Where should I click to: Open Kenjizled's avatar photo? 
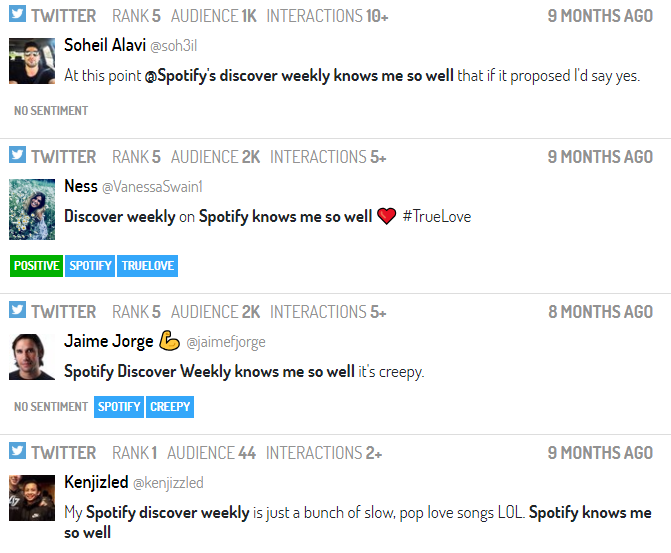click(x=32, y=498)
